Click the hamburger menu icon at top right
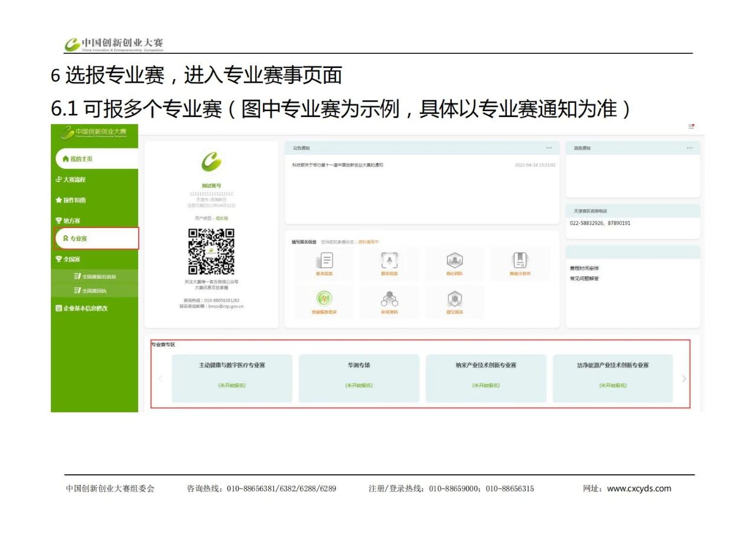This screenshot has width=756, height=534. [691, 126]
